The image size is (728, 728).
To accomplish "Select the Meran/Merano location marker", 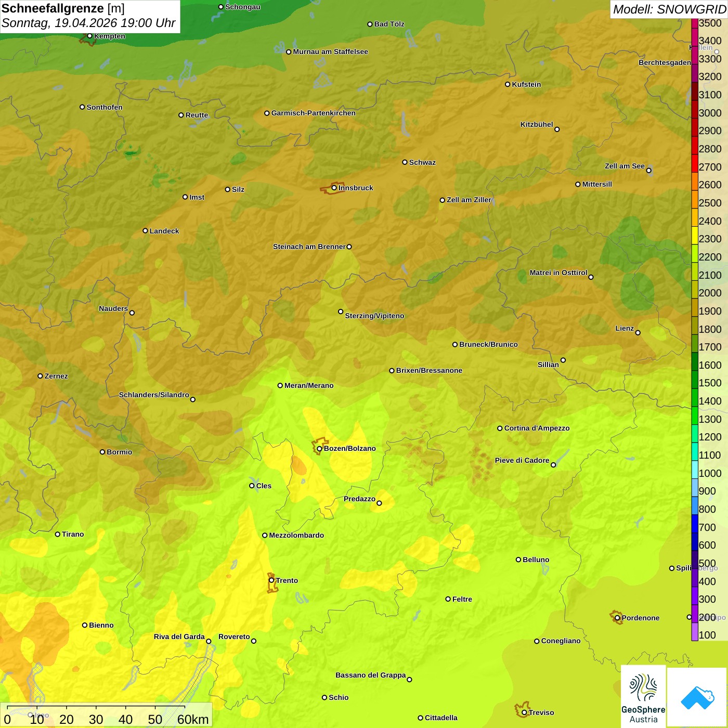I will click(x=280, y=385).
